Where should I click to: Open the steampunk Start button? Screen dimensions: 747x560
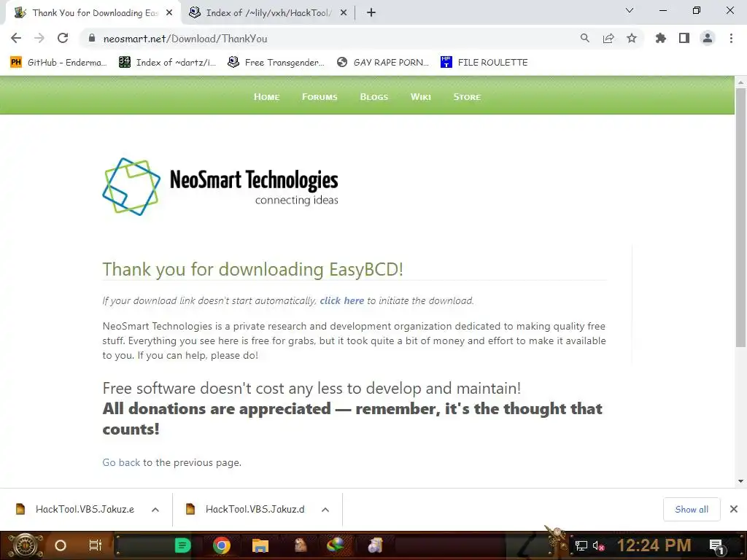[26, 545]
